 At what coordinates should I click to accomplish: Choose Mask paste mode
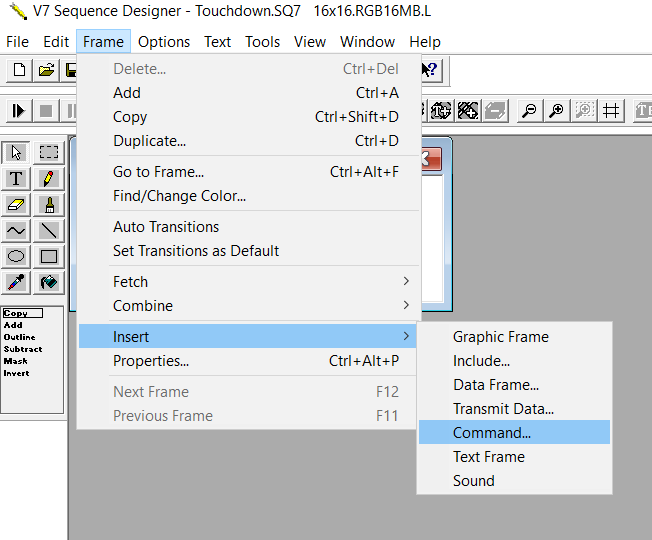(x=15, y=361)
